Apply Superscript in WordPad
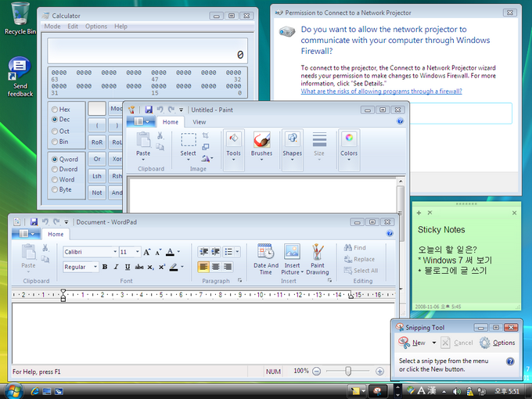This screenshot has height=399, width=532. pyautogui.click(x=162, y=267)
